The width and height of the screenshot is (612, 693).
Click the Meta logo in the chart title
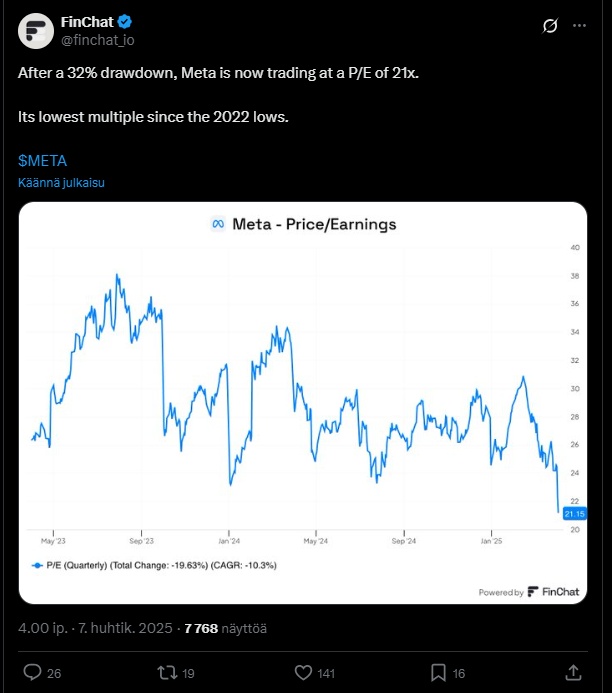(217, 224)
